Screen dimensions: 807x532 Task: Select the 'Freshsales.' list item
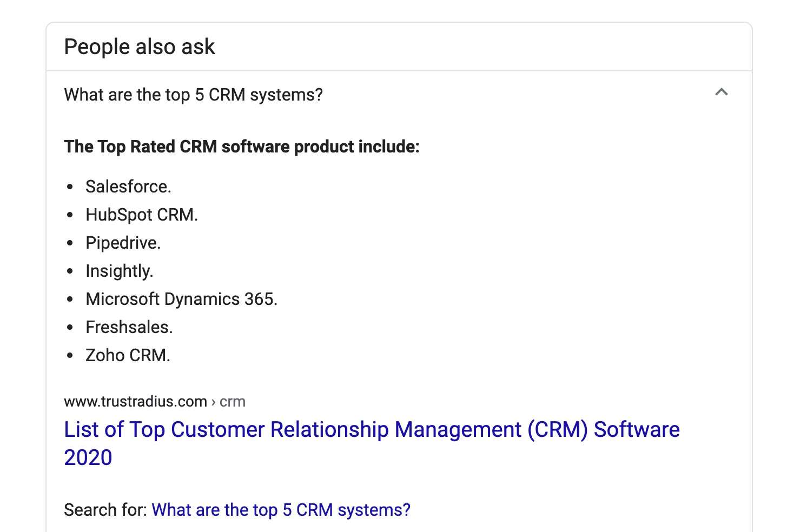[x=129, y=327]
